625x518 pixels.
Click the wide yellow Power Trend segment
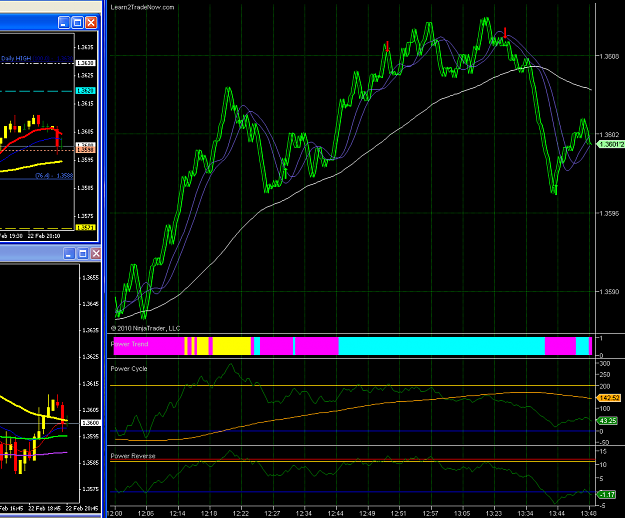(232, 346)
